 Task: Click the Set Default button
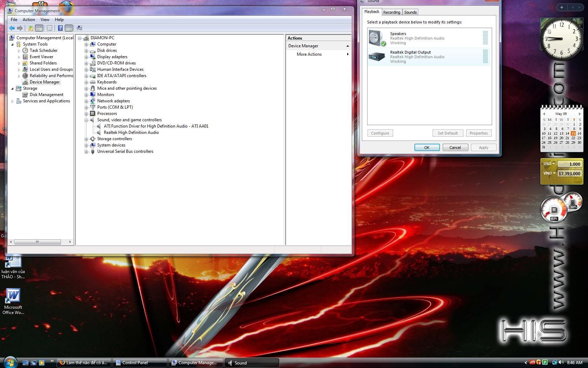coord(448,133)
